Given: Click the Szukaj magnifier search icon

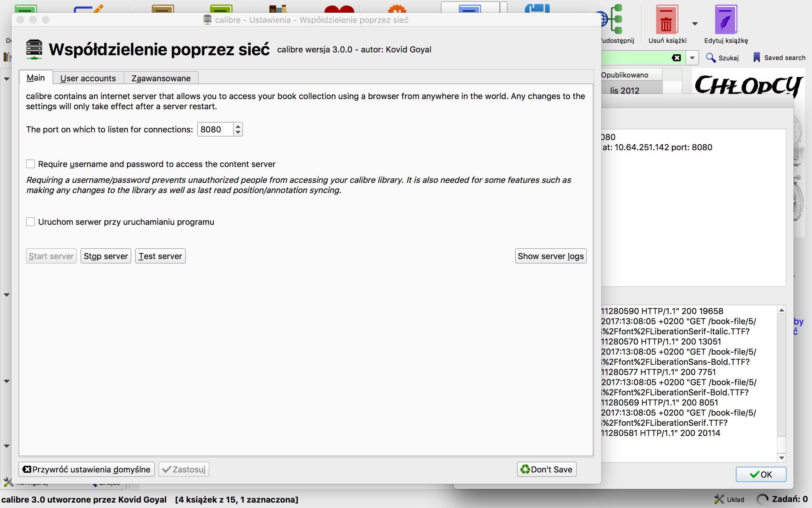Looking at the screenshot, I should point(711,58).
